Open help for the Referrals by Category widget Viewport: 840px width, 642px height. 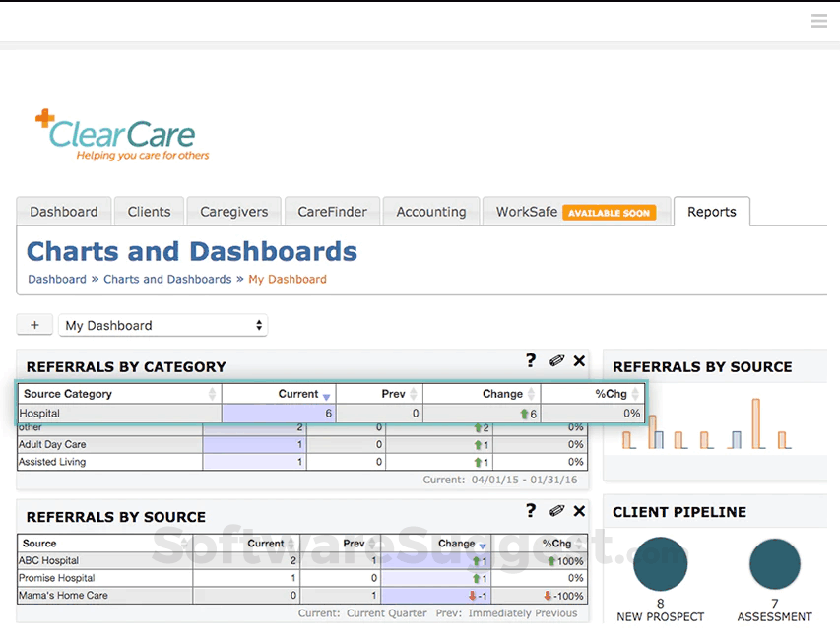pos(531,360)
